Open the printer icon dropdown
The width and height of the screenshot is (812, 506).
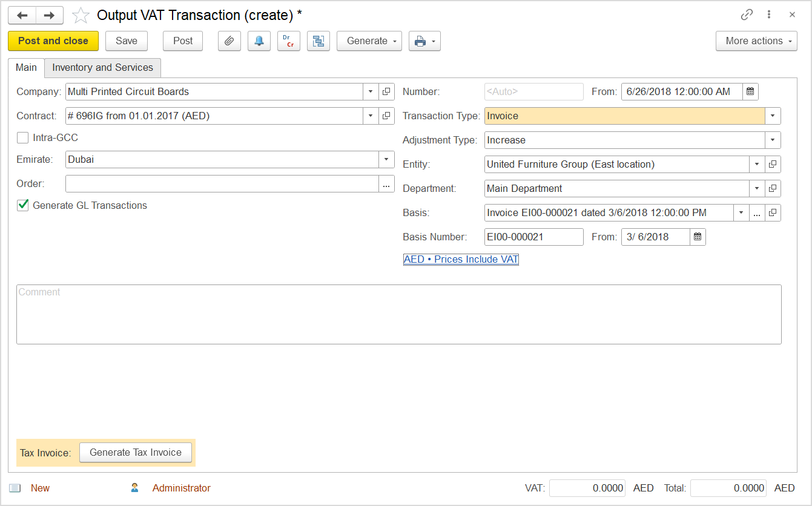[424, 41]
